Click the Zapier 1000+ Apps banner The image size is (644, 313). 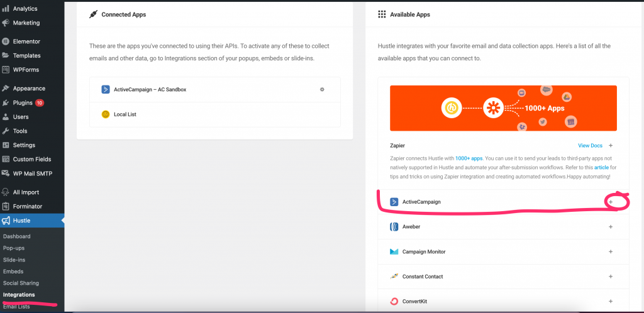[503, 108]
